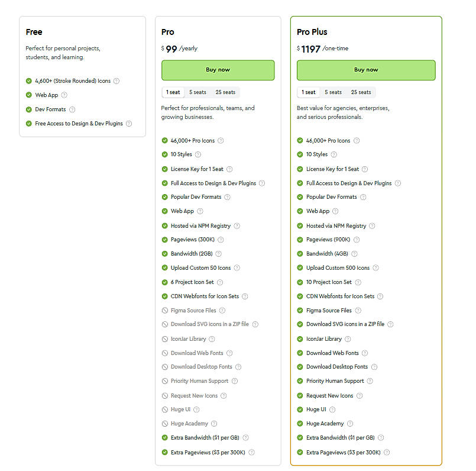
Task: Click unavailable icon next to Pro Huge UI
Action: pyautogui.click(x=165, y=409)
